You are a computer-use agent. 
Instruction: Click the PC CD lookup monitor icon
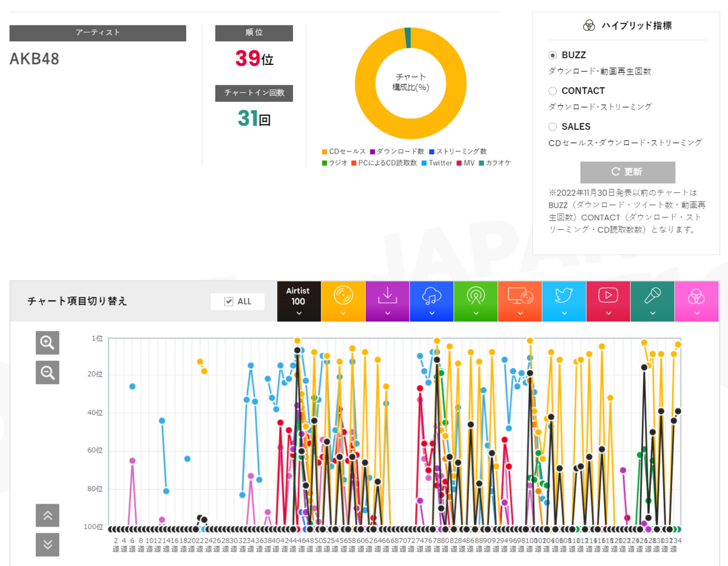click(x=520, y=295)
